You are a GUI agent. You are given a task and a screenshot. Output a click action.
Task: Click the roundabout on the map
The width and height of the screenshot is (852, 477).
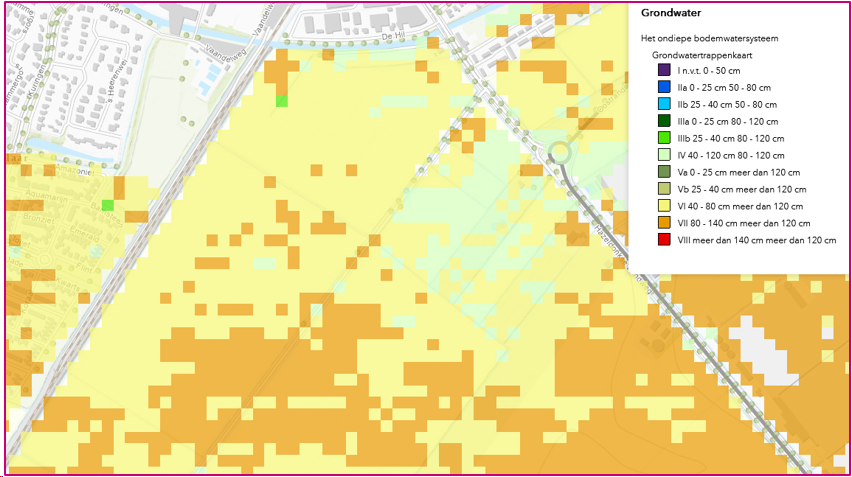[x=559, y=153]
